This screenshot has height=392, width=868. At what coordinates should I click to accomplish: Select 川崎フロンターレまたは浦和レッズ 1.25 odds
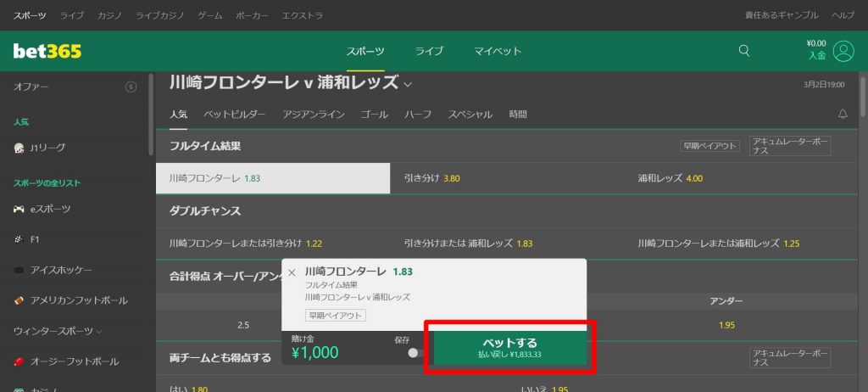pyautogui.click(x=741, y=244)
